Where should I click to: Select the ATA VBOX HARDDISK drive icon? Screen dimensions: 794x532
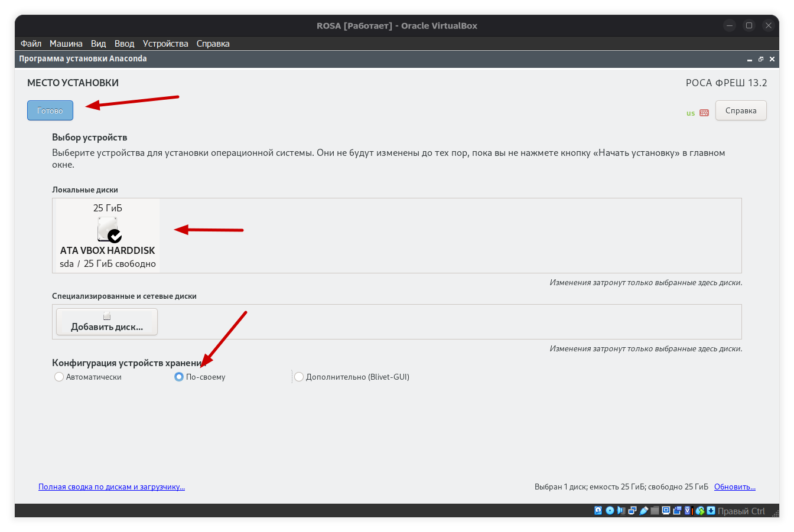coord(109,229)
